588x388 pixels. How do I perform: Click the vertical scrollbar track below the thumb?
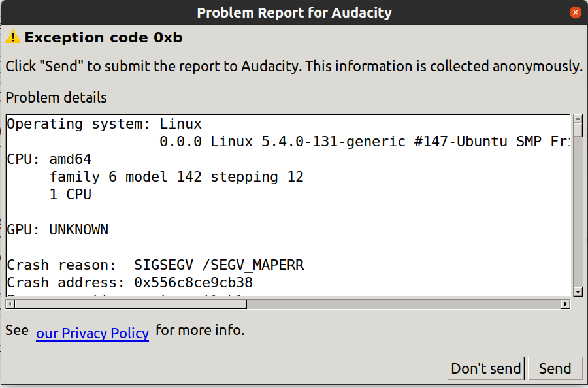click(x=578, y=212)
